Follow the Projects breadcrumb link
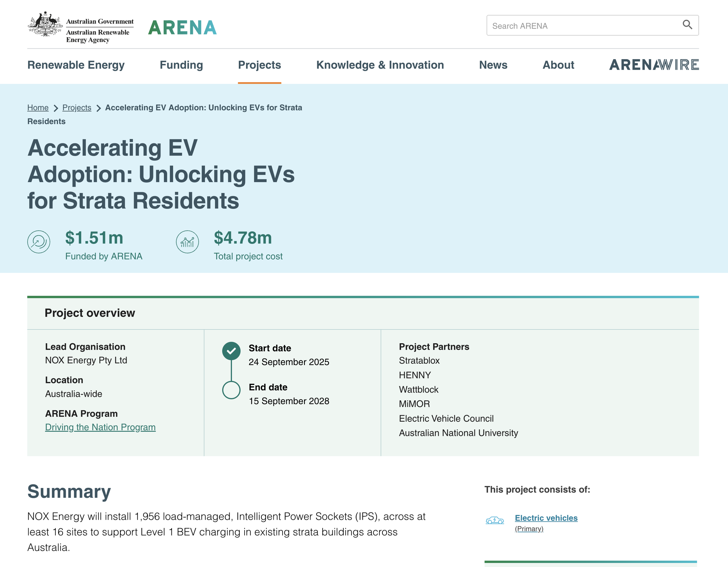Screen dimensions: 728x567 click(77, 108)
